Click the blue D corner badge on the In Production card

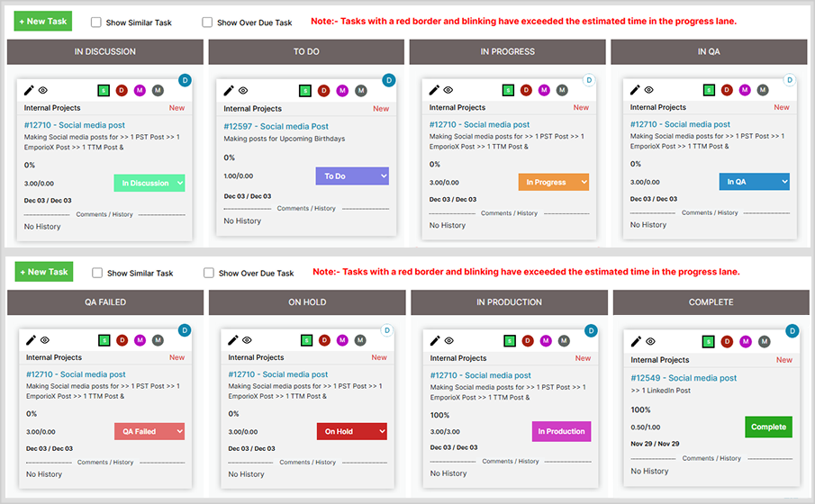click(591, 330)
